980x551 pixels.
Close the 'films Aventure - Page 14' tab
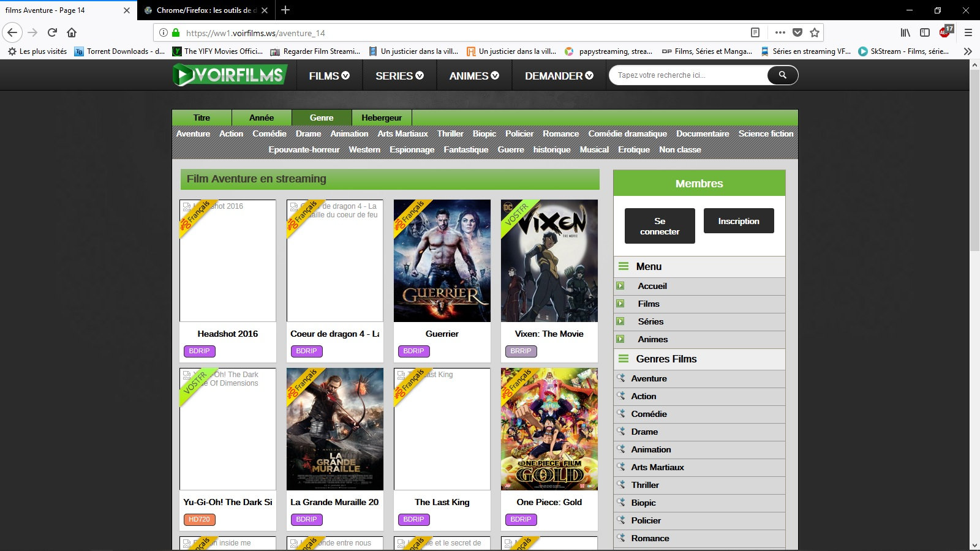(127, 10)
